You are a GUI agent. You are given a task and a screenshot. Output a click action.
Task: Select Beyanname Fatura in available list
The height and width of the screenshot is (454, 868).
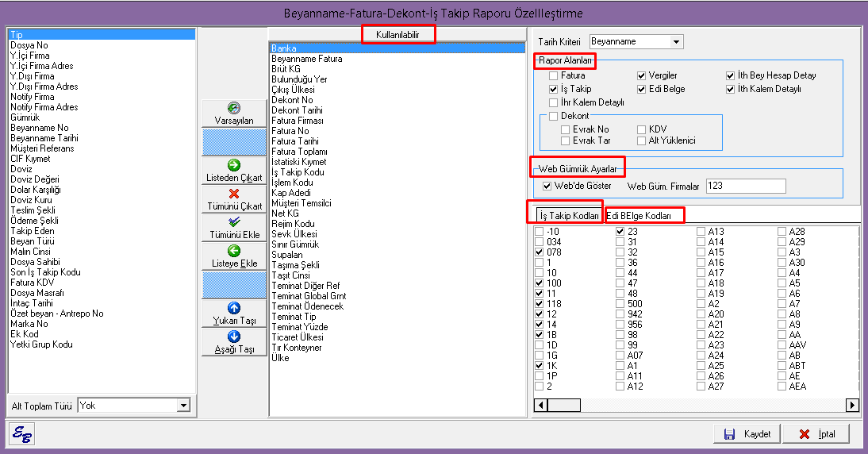click(x=397, y=59)
